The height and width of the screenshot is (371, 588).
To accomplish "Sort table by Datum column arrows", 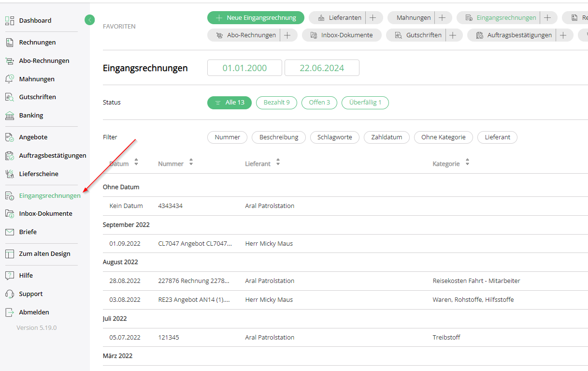I will [x=136, y=163].
